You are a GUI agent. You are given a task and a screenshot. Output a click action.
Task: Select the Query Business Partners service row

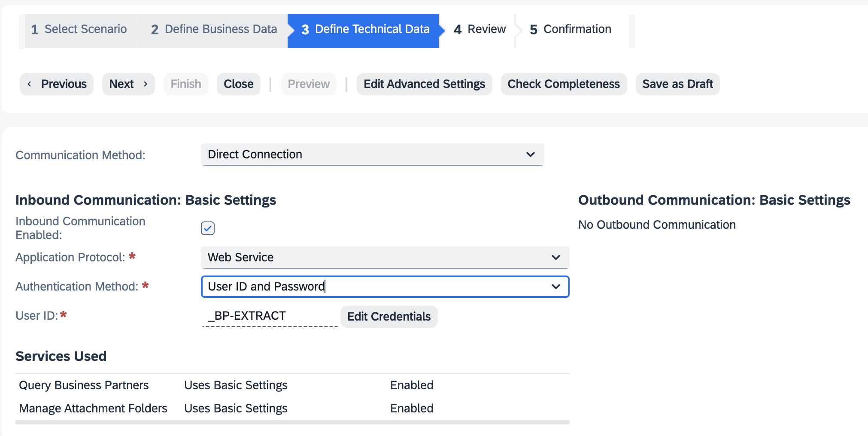pyautogui.click(x=84, y=385)
